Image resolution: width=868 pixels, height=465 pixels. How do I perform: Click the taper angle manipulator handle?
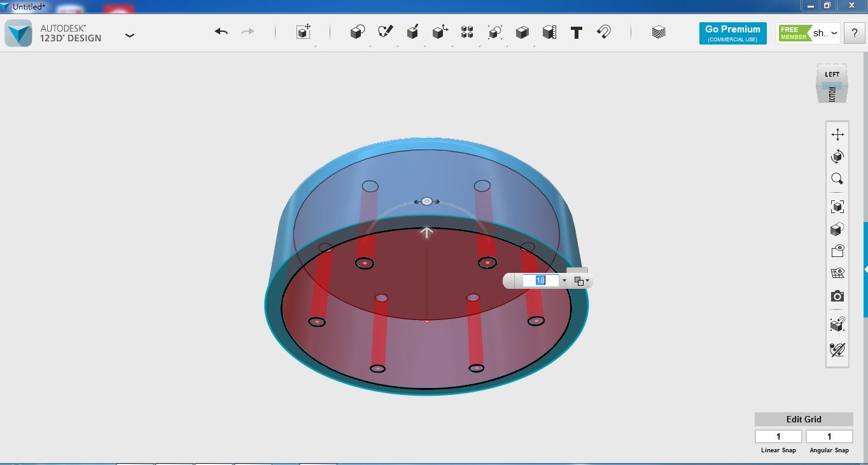coord(427,202)
